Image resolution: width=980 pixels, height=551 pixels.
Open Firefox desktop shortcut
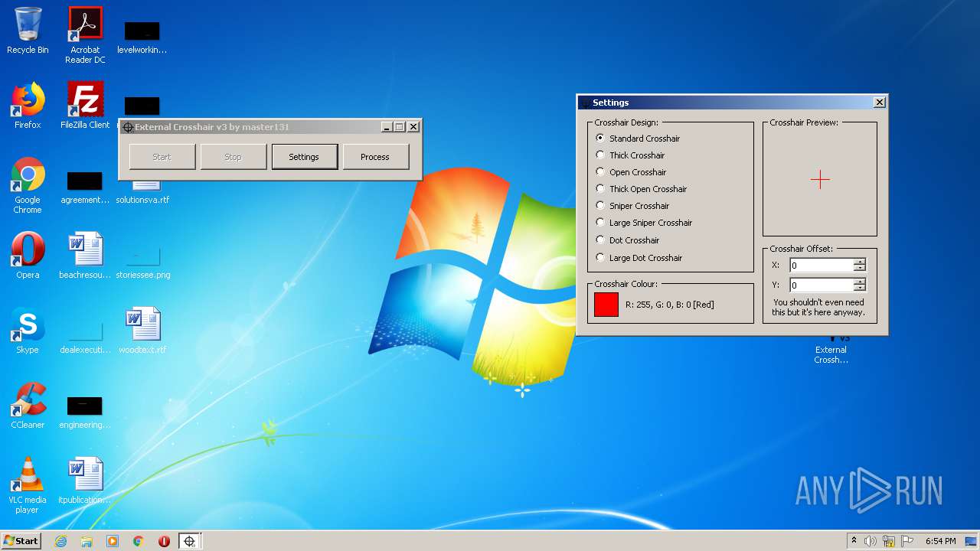28,106
